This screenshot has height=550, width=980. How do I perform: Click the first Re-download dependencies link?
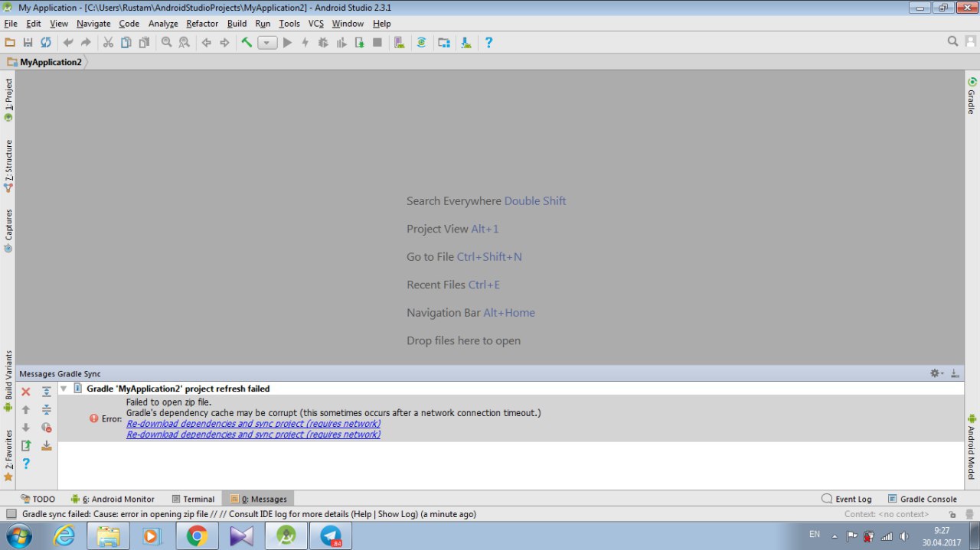pos(253,424)
